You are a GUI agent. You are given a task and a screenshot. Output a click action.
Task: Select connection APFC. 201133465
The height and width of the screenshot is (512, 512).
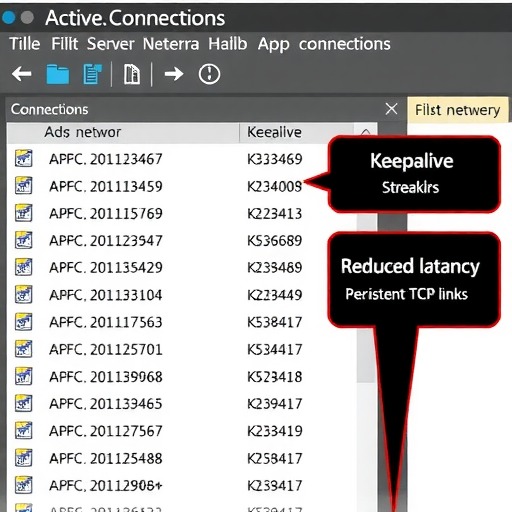pos(106,404)
